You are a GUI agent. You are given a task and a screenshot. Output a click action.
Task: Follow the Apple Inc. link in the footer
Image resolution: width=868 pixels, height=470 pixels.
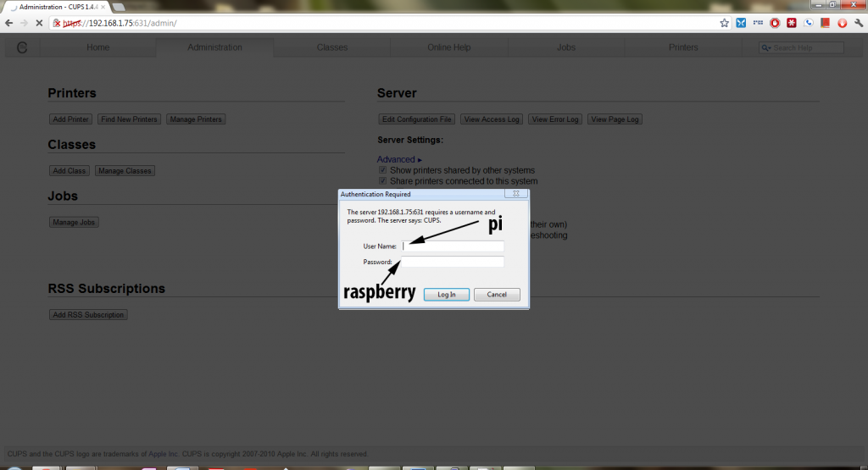164,454
